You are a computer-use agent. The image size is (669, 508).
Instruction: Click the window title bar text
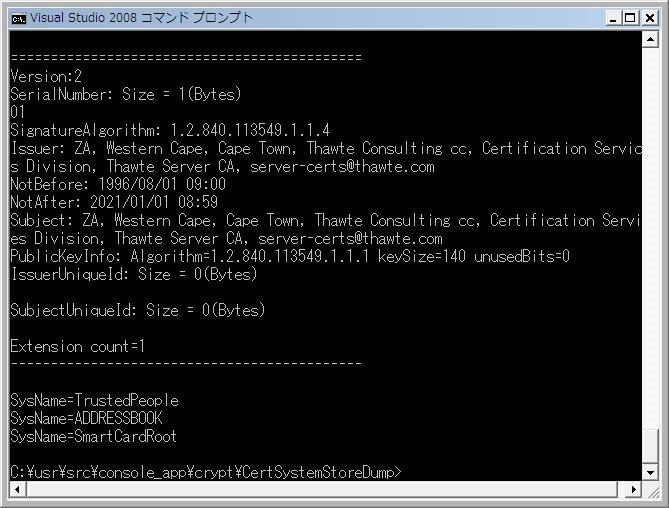pyautogui.click(x=141, y=18)
